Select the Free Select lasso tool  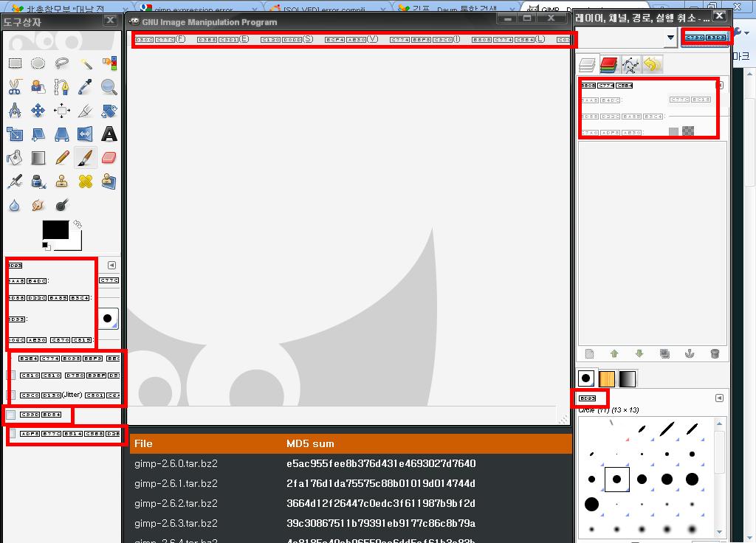click(x=62, y=63)
